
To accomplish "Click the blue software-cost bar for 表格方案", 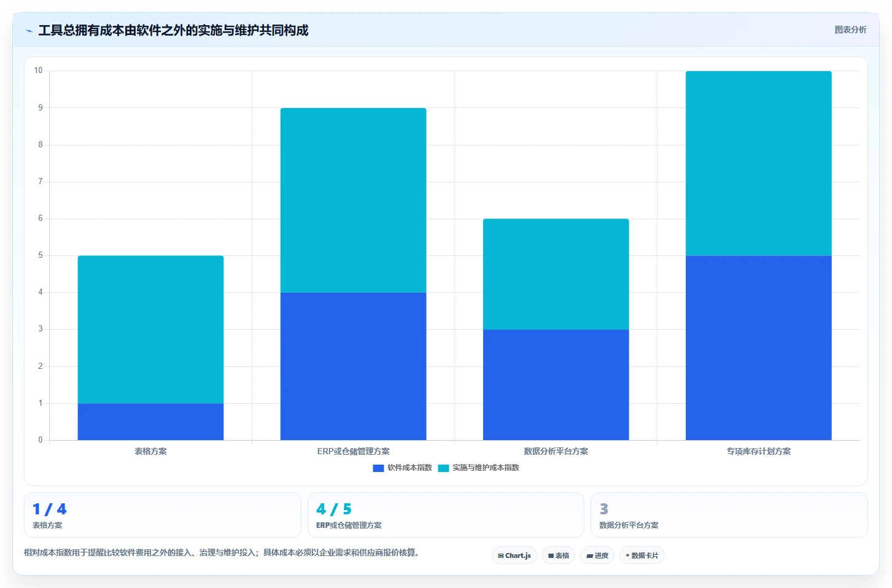I will coord(150,422).
